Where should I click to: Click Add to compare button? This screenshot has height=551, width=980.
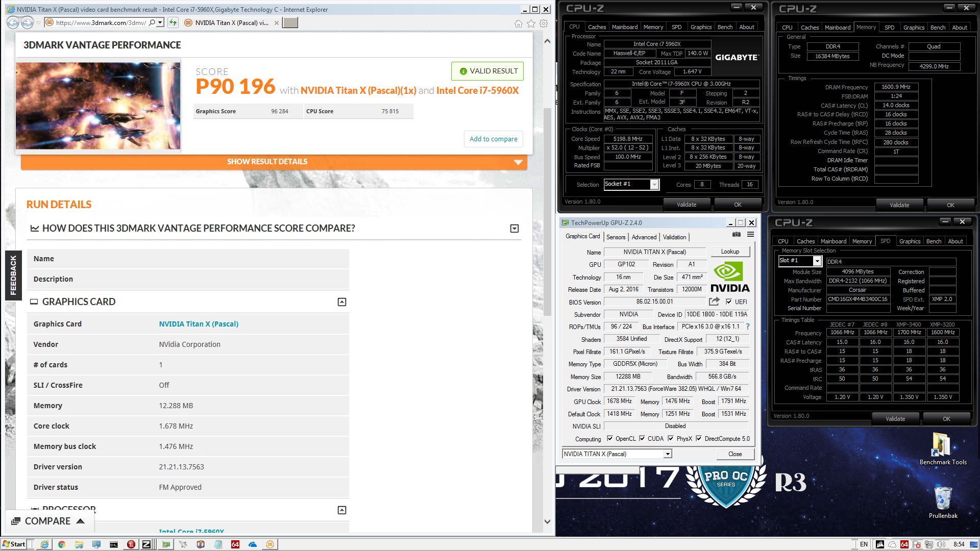click(x=493, y=139)
